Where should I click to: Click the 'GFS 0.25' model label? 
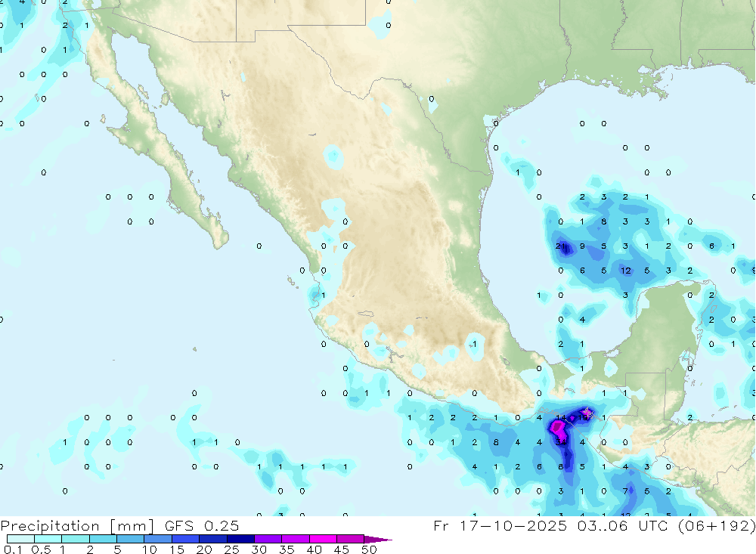click(202, 525)
